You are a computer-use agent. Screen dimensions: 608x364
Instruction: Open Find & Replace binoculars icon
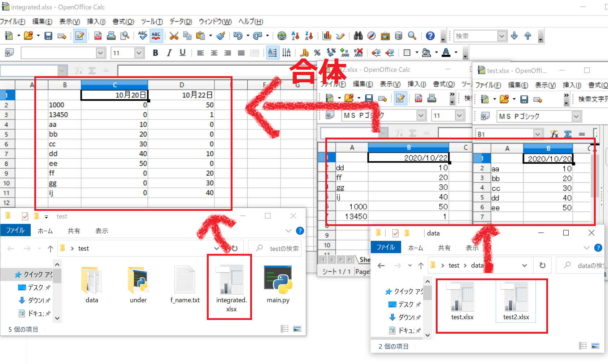pos(358,36)
